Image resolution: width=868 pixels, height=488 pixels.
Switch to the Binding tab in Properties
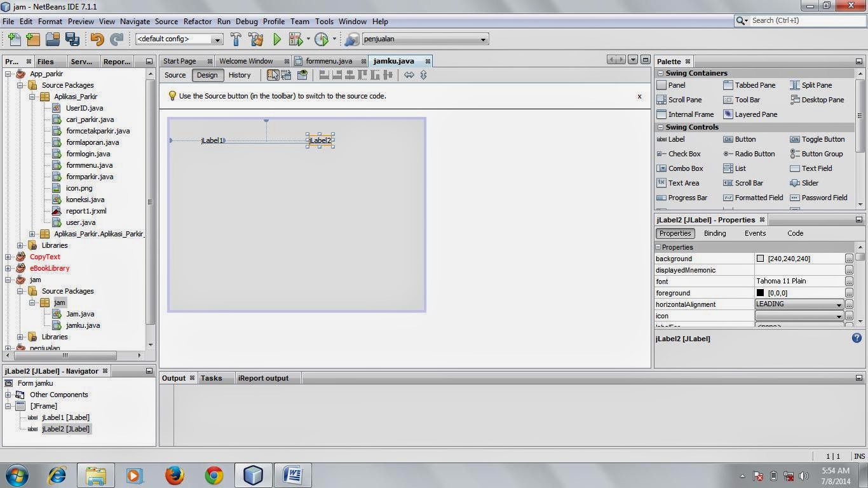(714, 233)
